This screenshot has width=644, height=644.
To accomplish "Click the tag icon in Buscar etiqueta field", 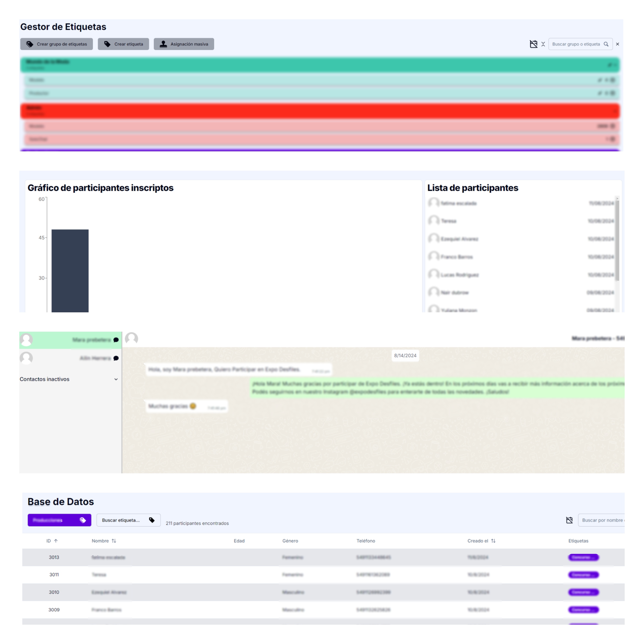I will click(x=152, y=520).
